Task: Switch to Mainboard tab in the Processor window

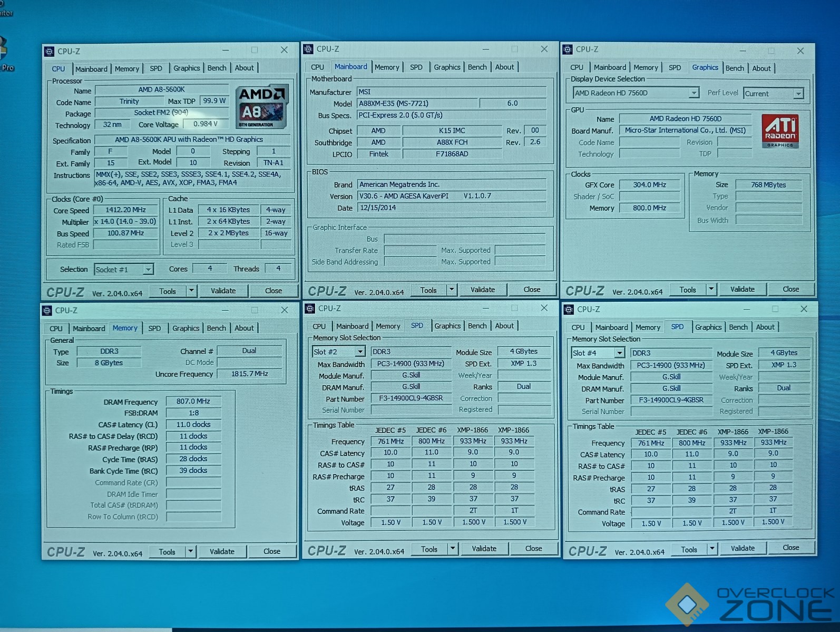Action: pos(91,69)
